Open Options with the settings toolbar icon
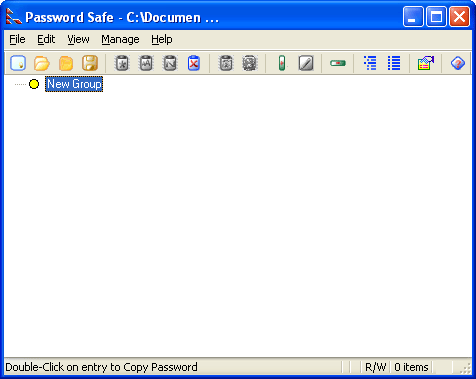 [x=426, y=63]
